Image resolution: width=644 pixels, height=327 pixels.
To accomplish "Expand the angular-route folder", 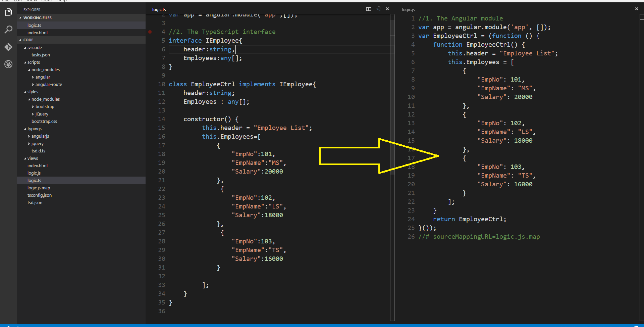I will [x=33, y=85].
